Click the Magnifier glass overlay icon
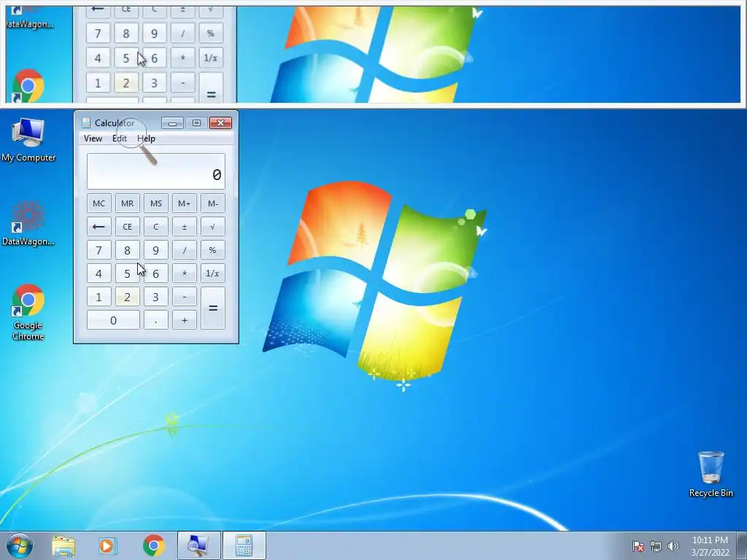This screenshot has height=560, width=747. (x=136, y=141)
